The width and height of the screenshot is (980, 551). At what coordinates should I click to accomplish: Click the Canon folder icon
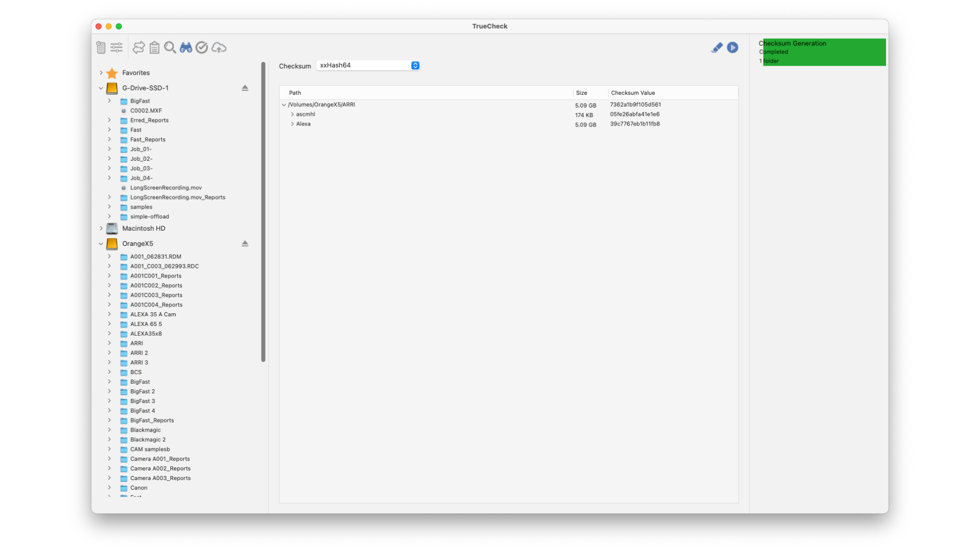click(x=124, y=488)
